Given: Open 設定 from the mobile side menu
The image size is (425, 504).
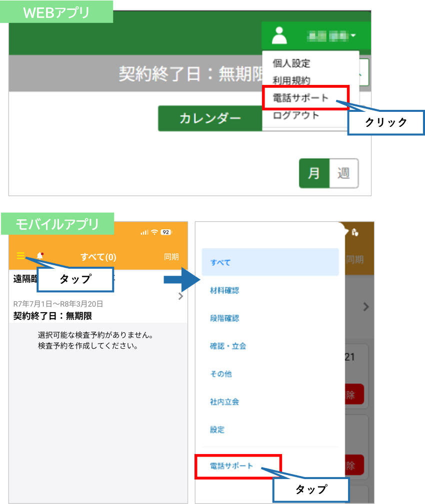Looking at the screenshot, I should tap(217, 430).
